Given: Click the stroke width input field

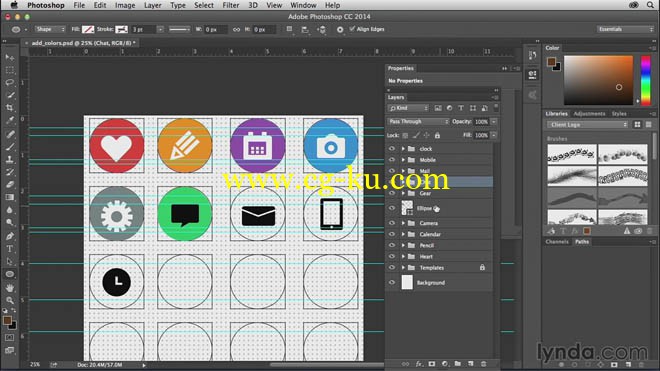Looking at the screenshot, I should click(x=143, y=29).
